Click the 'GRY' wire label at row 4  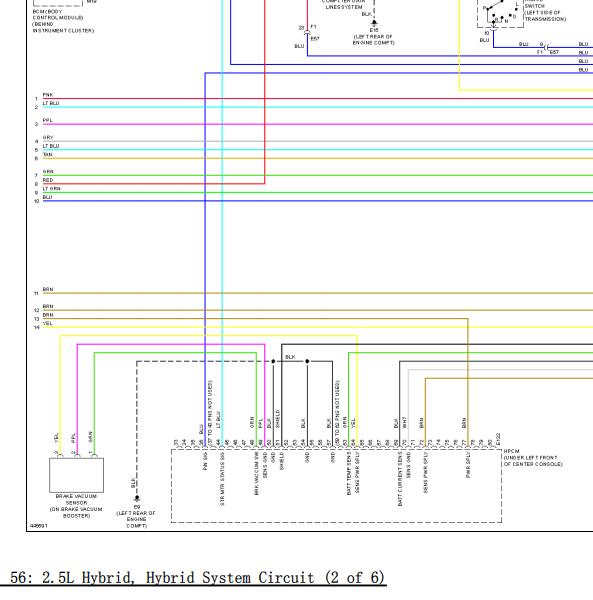click(48, 137)
